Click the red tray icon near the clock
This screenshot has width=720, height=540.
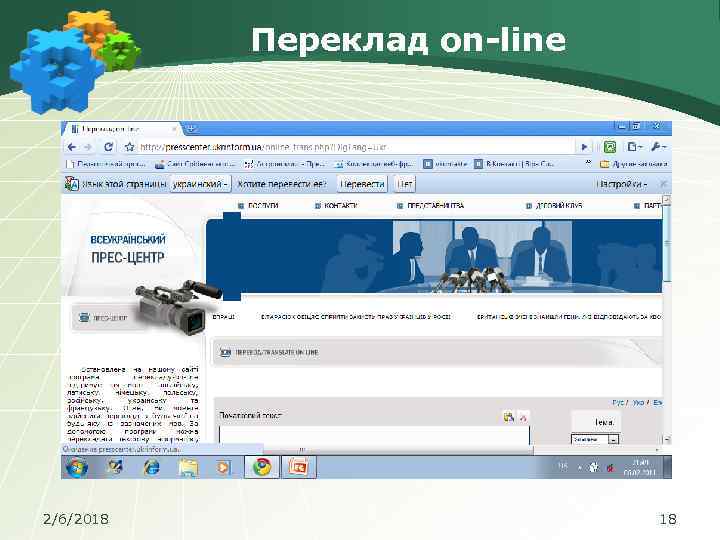pyautogui.click(x=610, y=468)
